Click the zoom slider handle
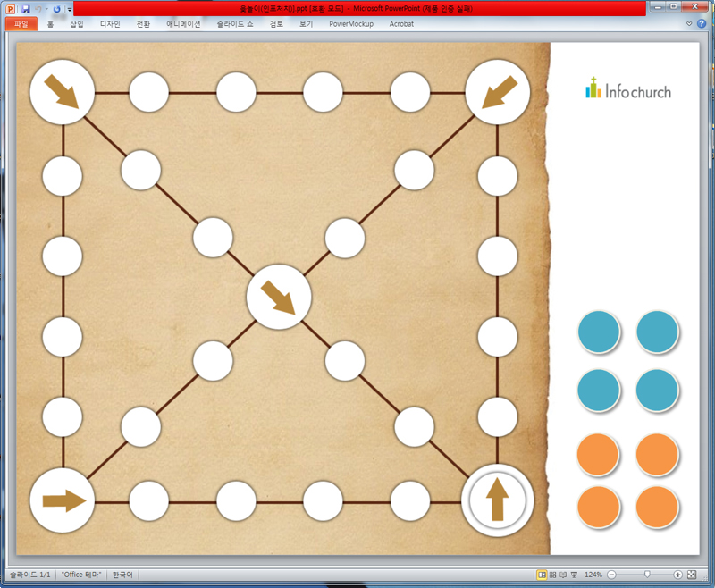 [646, 574]
